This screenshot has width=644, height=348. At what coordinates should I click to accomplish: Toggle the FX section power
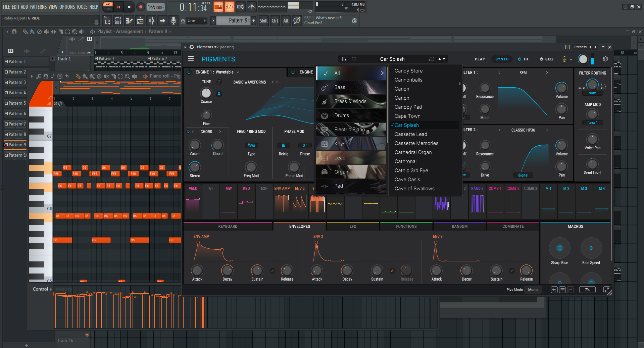[519, 59]
